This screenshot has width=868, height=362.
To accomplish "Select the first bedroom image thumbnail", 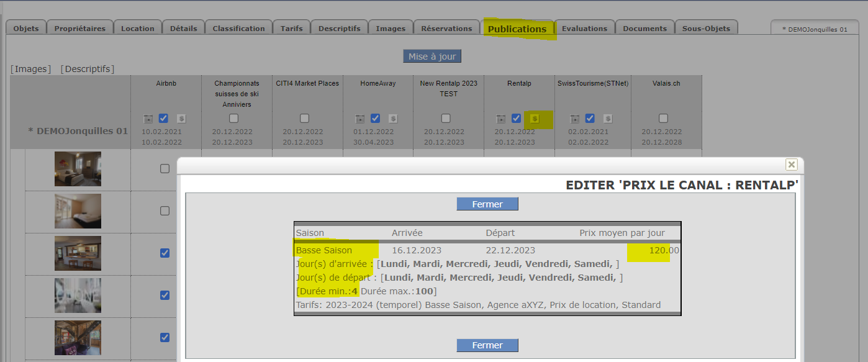I will pos(78,169).
